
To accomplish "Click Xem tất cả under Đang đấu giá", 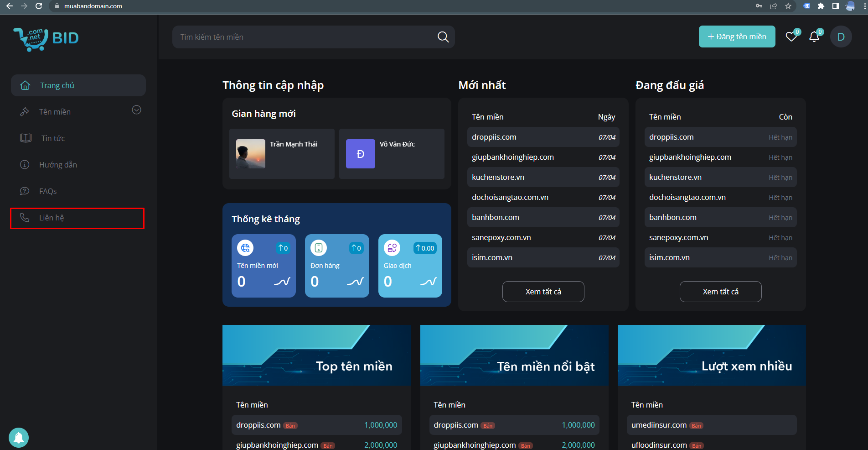I will pyautogui.click(x=720, y=292).
